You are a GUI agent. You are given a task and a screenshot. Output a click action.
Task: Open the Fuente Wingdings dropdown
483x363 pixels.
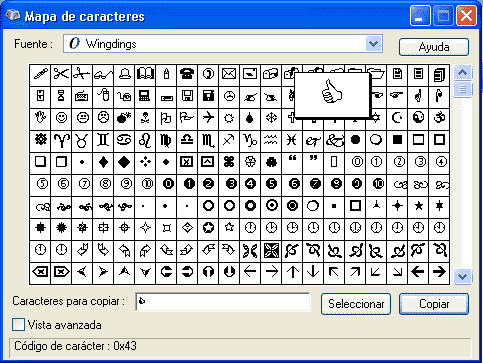[x=374, y=44]
